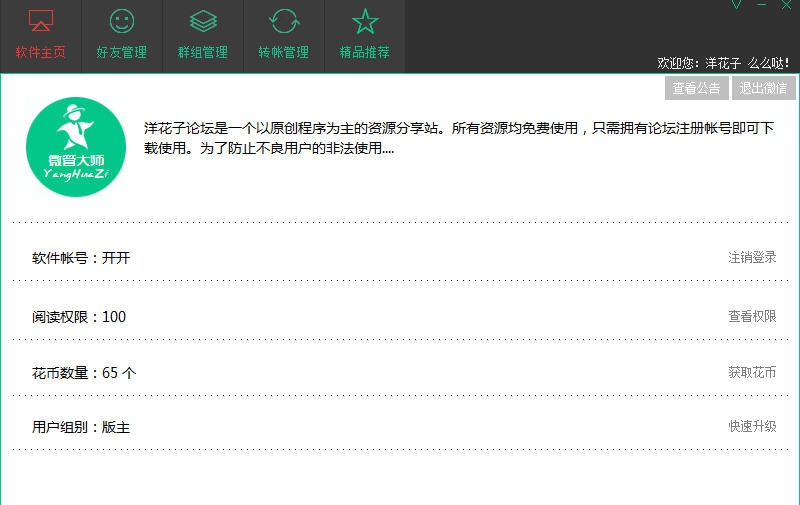Viewport: 800px width, 505px height.
Task: Click the 快速升级 quick upgrade link
Action: pos(752,426)
